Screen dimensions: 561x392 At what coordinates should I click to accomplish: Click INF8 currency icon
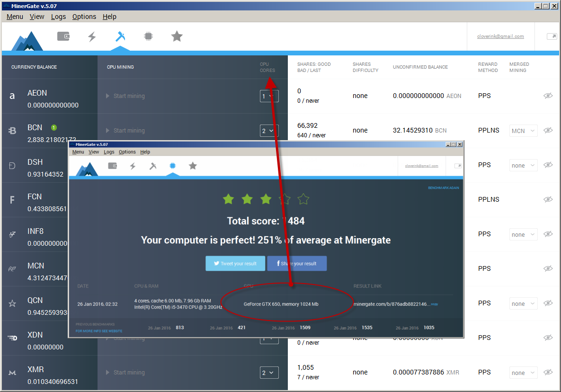[x=12, y=235]
